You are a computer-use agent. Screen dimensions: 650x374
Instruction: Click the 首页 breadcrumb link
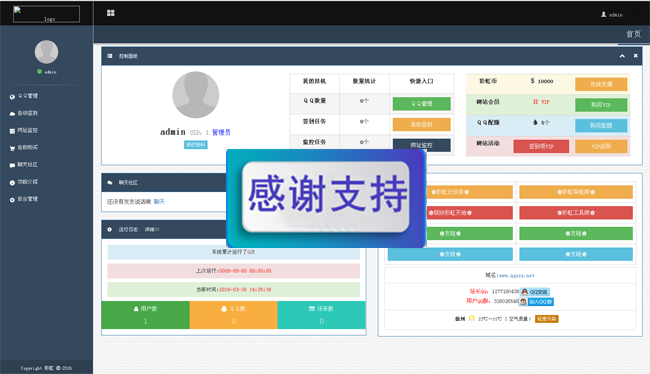coord(633,34)
